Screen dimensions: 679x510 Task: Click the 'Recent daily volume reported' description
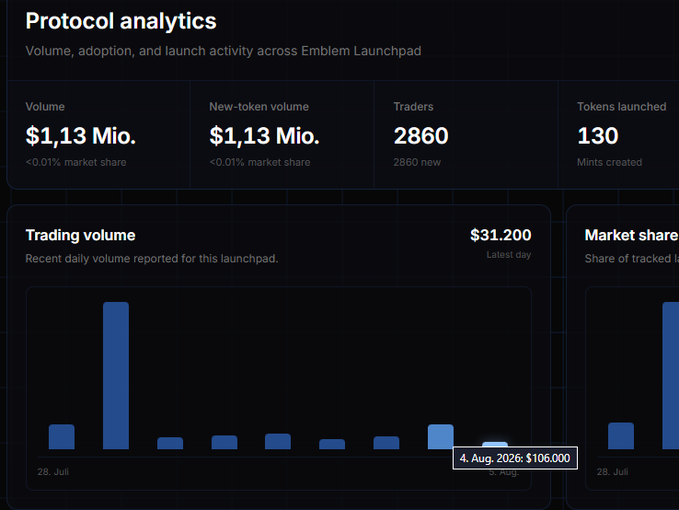pos(152,258)
